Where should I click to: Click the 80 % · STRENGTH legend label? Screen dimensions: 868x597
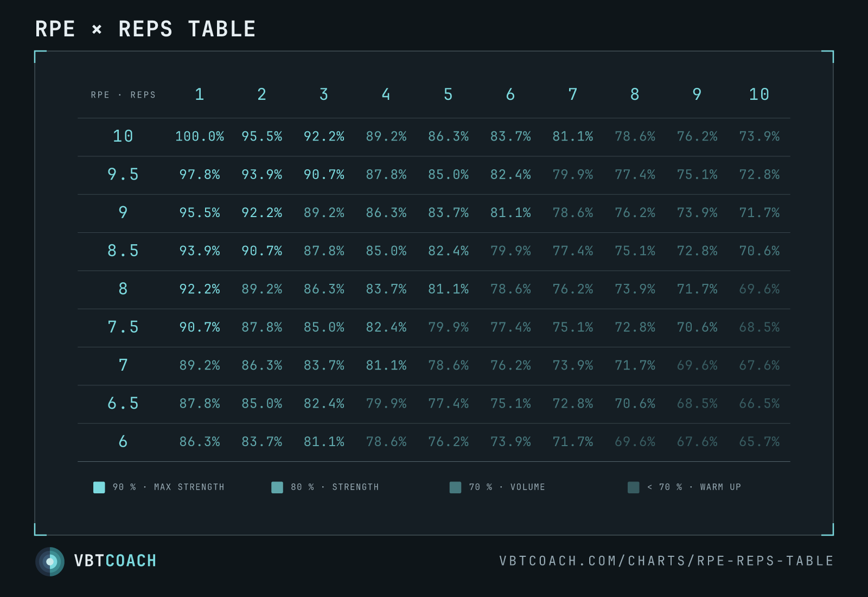tap(335, 487)
